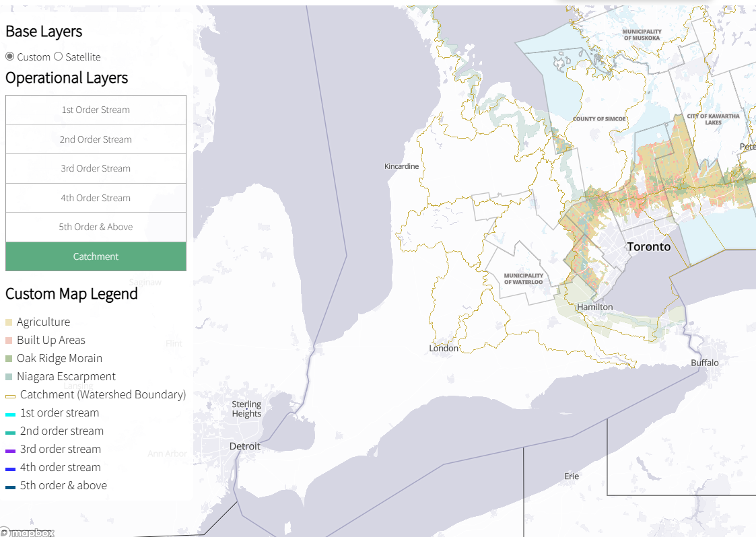This screenshot has height=537, width=756.
Task: Click the Niagara Escarpment legend text
Action: tap(66, 377)
